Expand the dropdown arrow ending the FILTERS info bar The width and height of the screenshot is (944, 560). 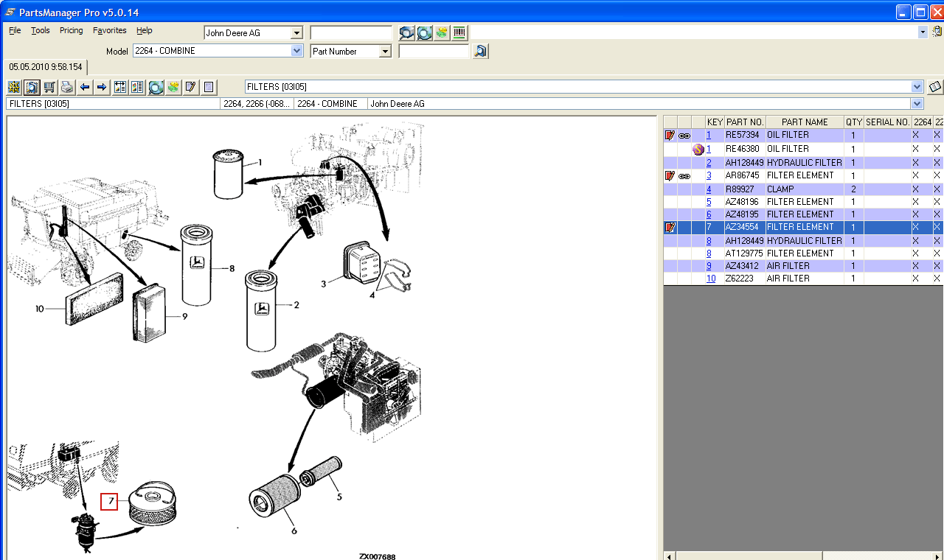tap(917, 104)
